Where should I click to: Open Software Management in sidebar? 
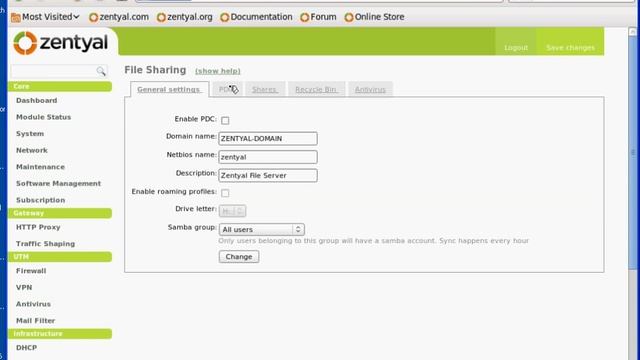pyautogui.click(x=58, y=184)
